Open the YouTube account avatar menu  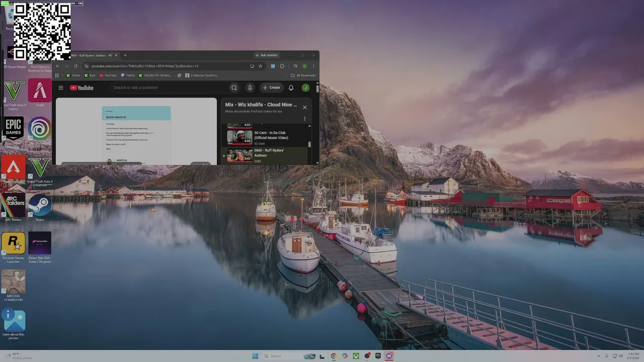[x=305, y=87]
